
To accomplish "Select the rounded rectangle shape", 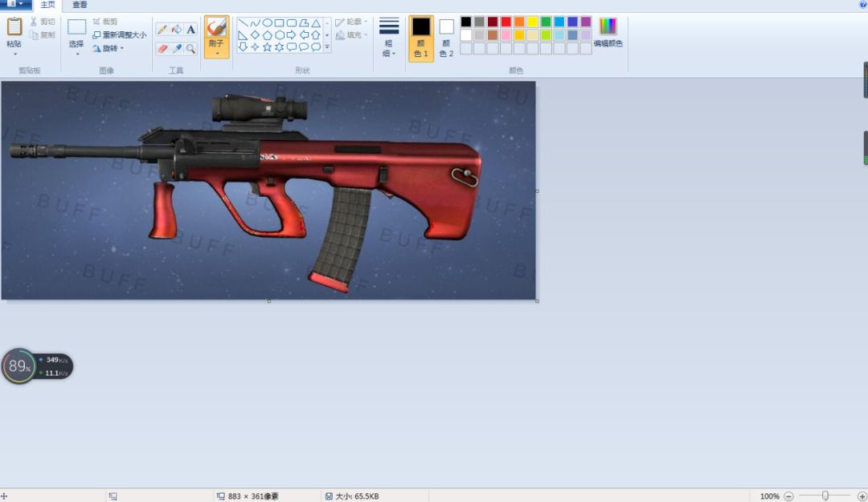I will pos(291,23).
